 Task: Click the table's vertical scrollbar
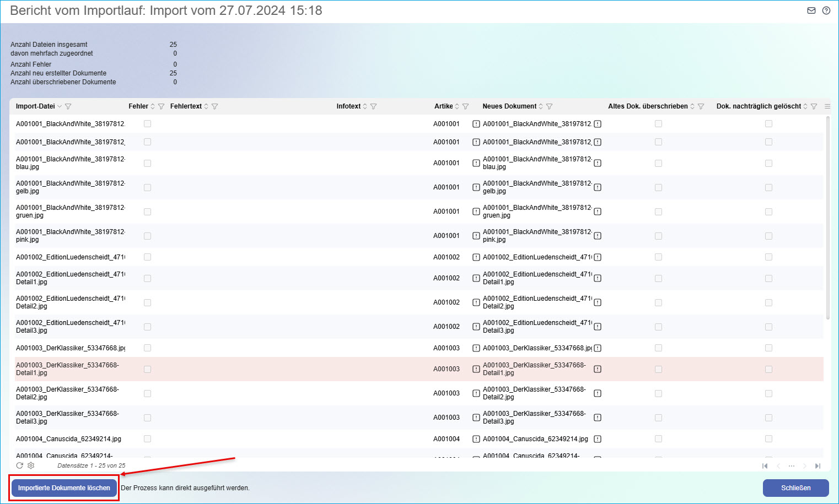[x=827, y=220]
